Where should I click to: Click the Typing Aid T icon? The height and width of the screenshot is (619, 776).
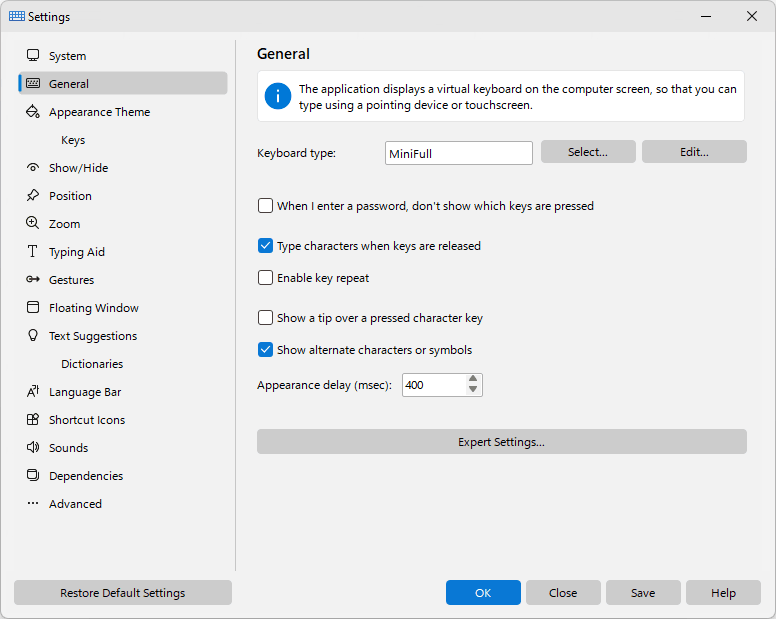[33, 251]
